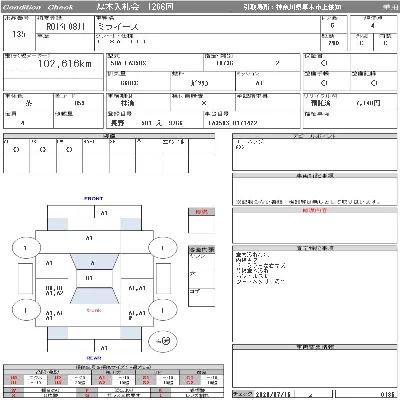Image resolution: width=400 pixels, height=400 pixels.
Task: Select the car name ミライース
Action: coord(118,27)
